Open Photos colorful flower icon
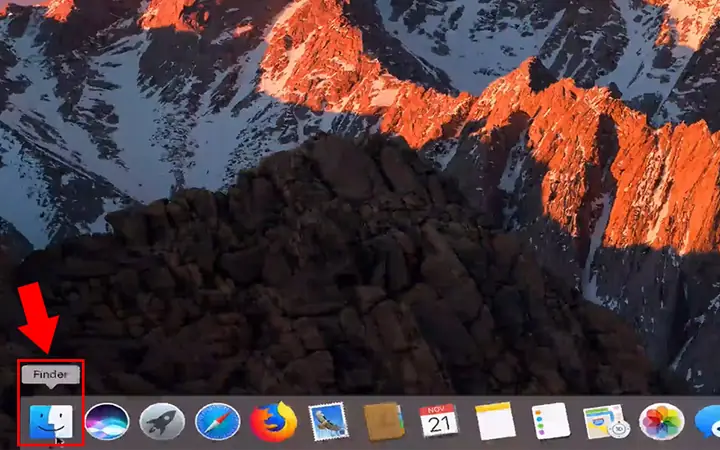The height and width of the screenshot is (450, 720). point(662,422)
